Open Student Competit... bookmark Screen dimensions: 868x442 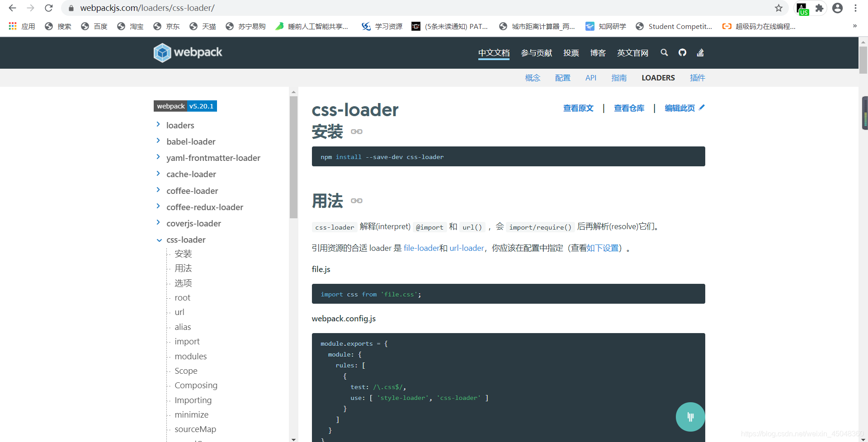[674, 26]
